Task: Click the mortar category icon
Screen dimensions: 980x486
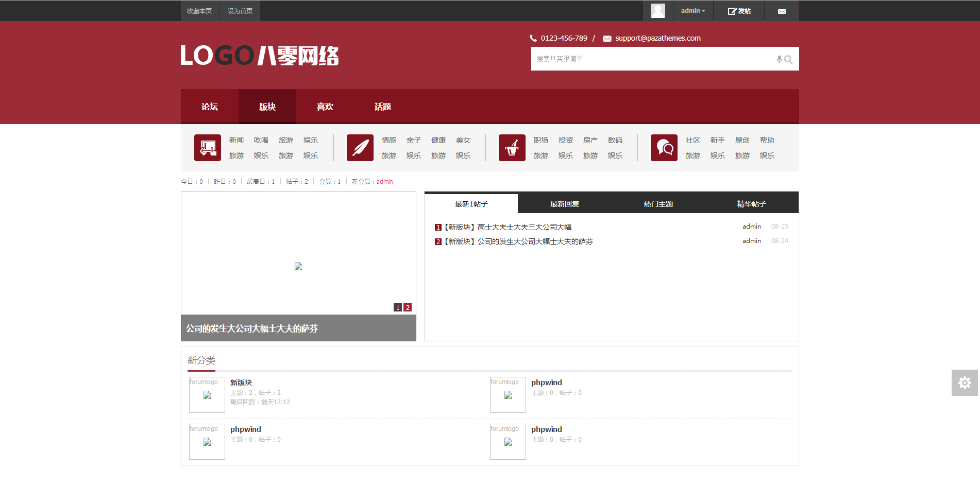Action: [512, 148]
